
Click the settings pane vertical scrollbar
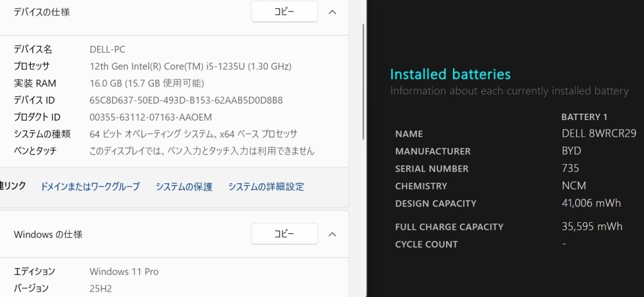tap(364, 81)
